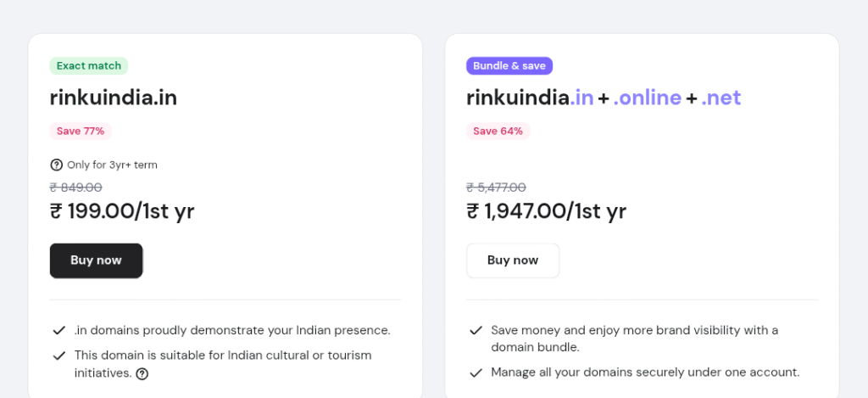Screen dimensions: 868x398
Task: Click the ₹ 1,947.00/1st yr bundle price
Action: (546, 211)
